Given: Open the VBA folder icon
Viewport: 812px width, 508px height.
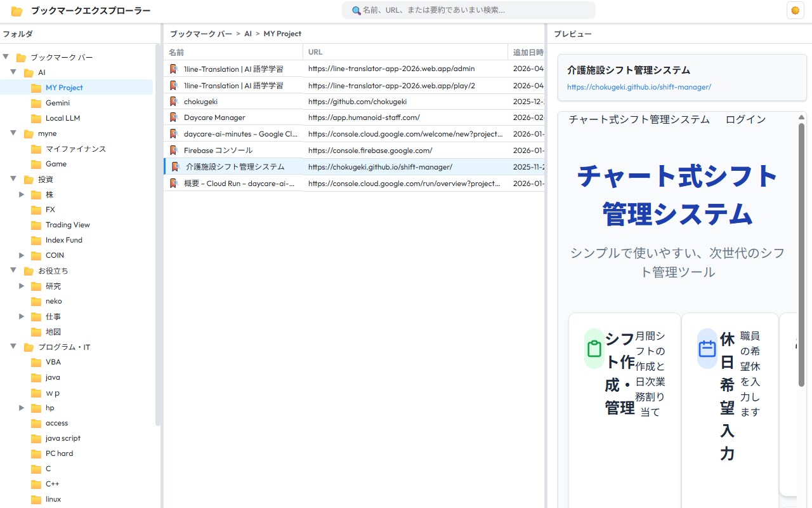Looking at the screenshot, I should click(36, 362).
